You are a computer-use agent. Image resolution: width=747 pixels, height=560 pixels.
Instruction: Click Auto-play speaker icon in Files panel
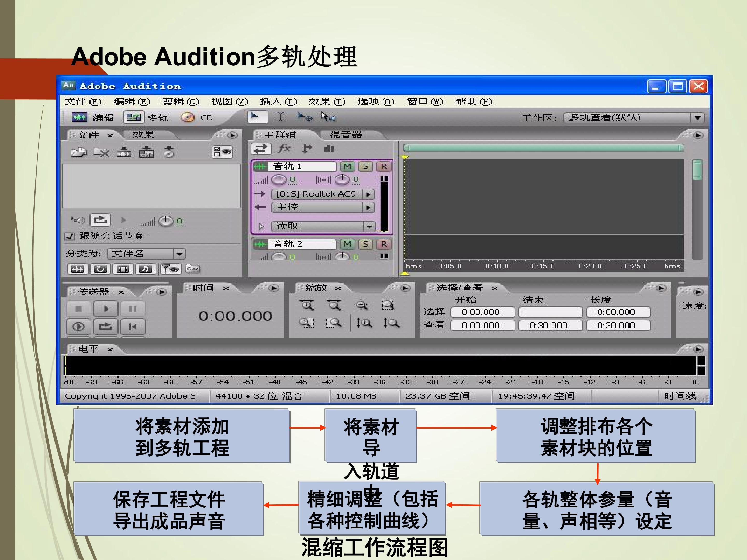pos(78,220)
